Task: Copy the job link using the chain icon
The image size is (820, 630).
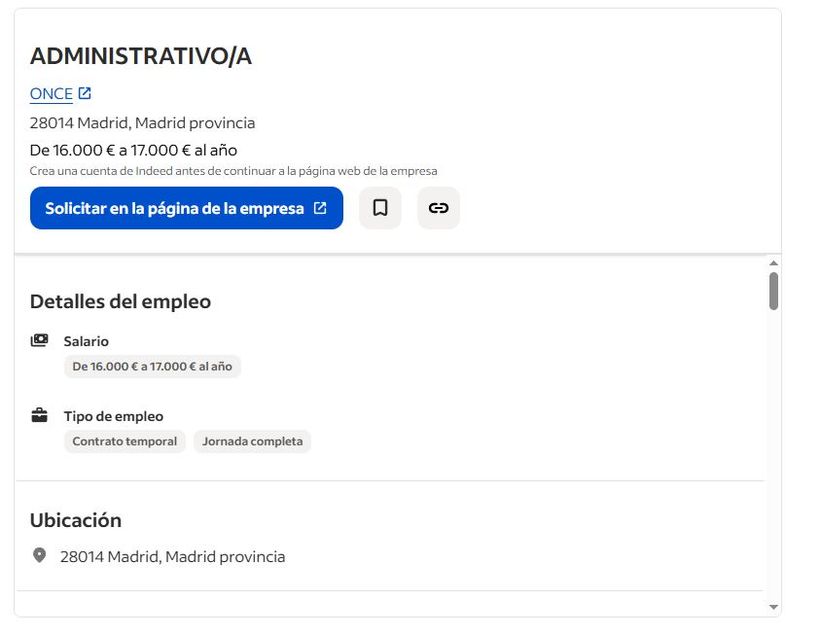Action: tap(438, 208)
